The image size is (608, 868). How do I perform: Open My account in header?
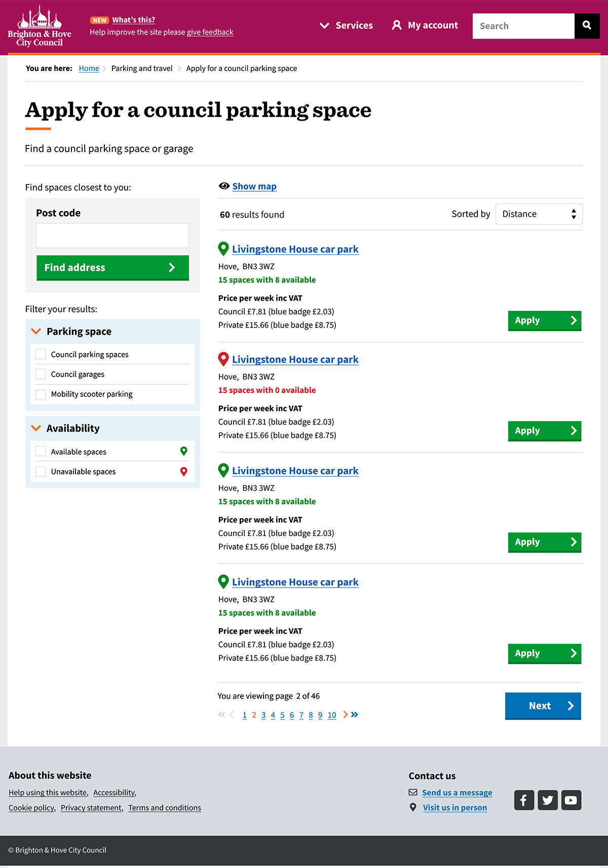[x=425, y=25]
